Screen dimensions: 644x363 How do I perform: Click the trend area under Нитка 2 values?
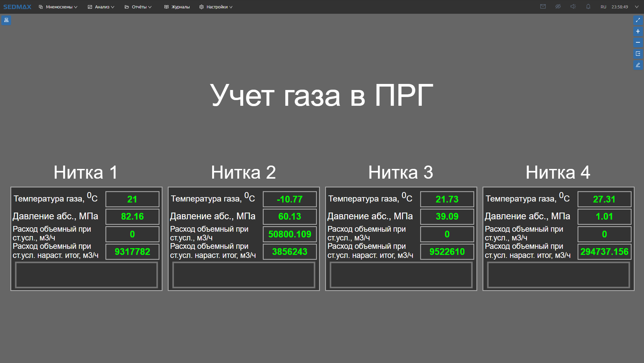point(243,275)
